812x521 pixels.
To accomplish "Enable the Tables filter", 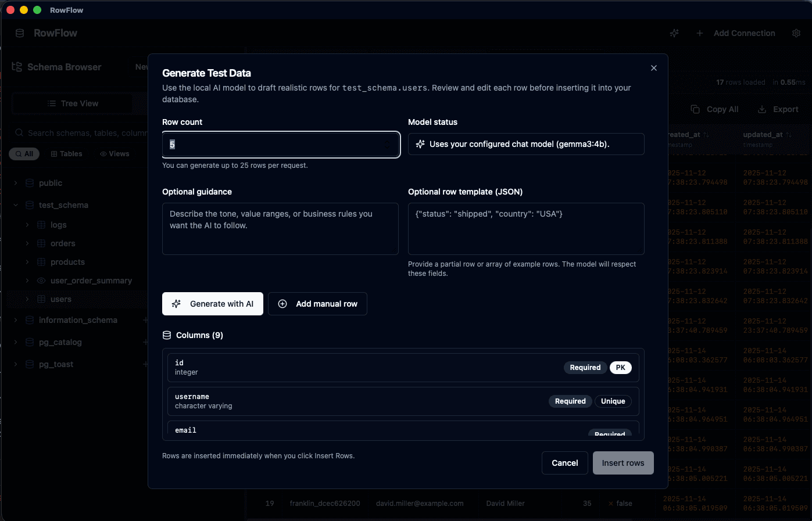I will 66,153.
